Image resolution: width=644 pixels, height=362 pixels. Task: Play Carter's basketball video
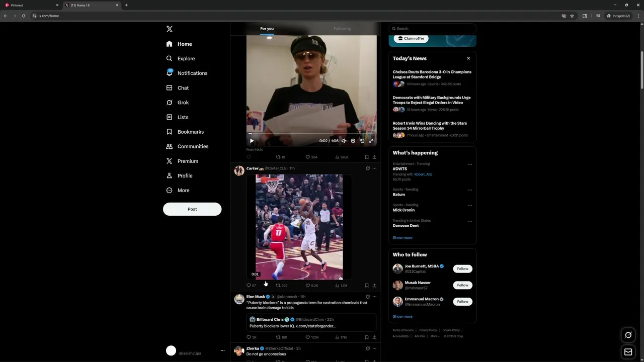(299, 227)
